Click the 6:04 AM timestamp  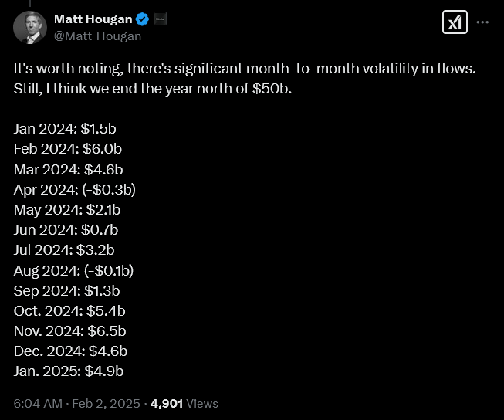click(38, 403)
